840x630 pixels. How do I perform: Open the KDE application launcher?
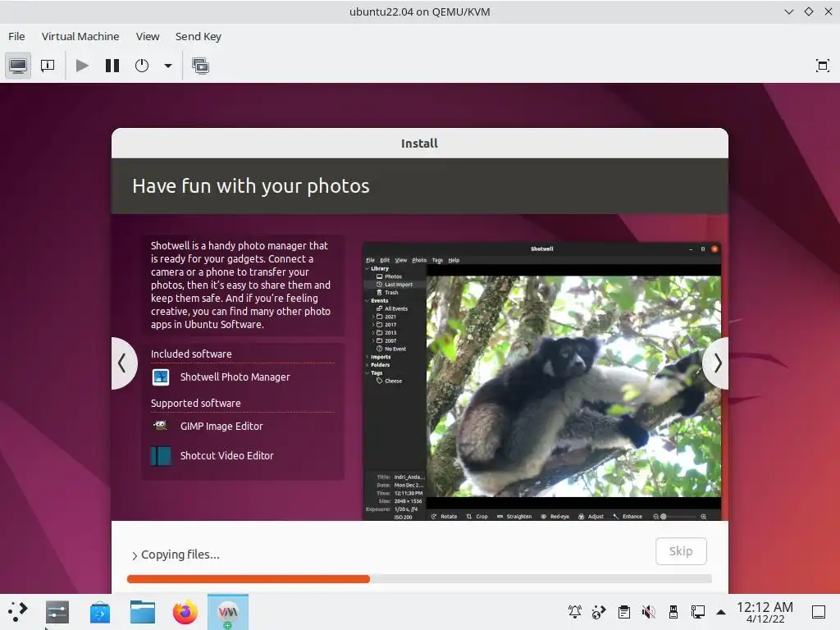coord(18,612)
